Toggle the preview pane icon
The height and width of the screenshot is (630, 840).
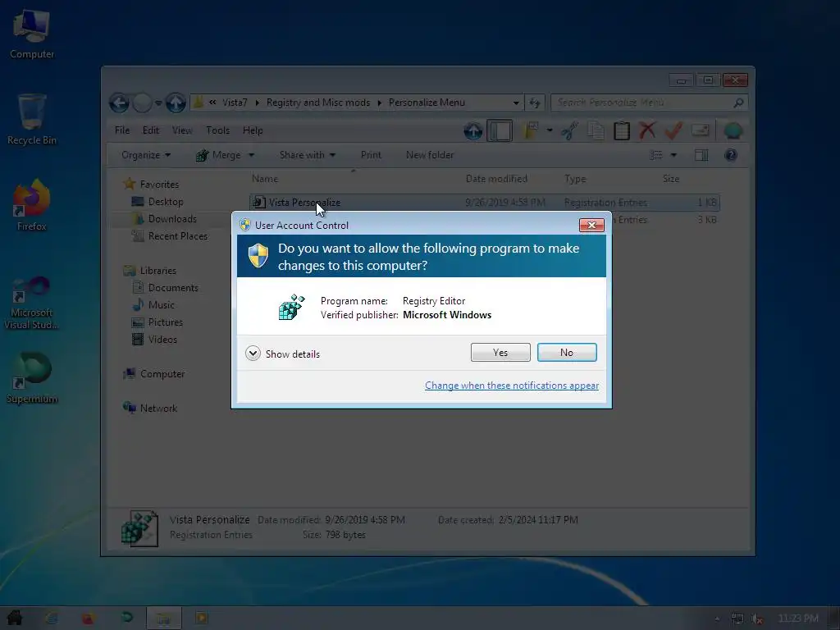[701, 155]
